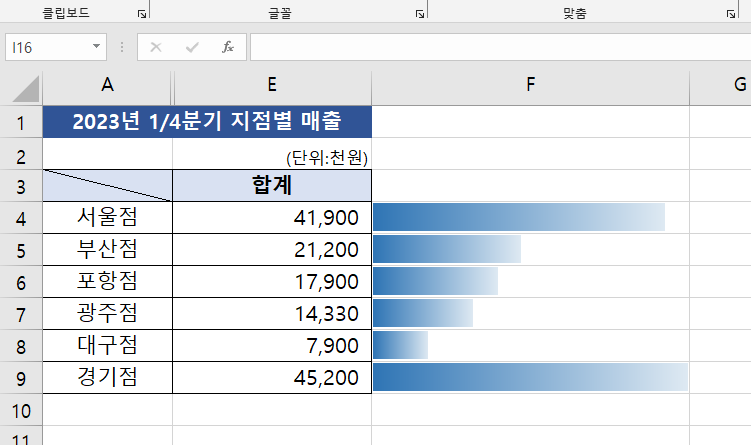Screen dimensions: 751x445
Task: Click inside the formula bar input
Action: 501,47
